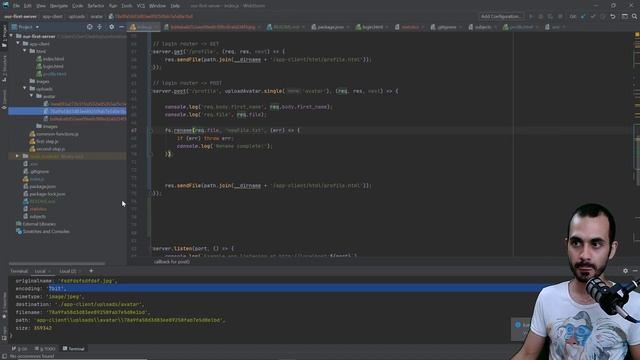Click the Run icon in the toolbar
This screenshot has width=640, height=360.
(x=531, y=16)
